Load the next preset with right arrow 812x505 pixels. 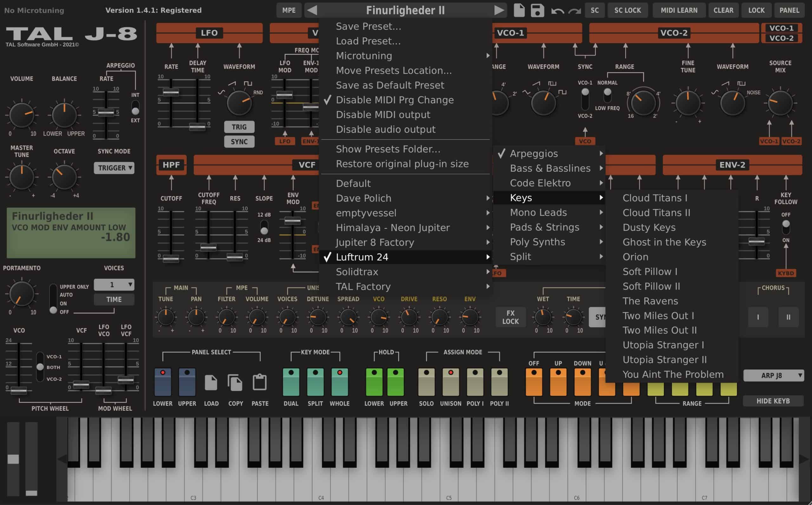499,10
